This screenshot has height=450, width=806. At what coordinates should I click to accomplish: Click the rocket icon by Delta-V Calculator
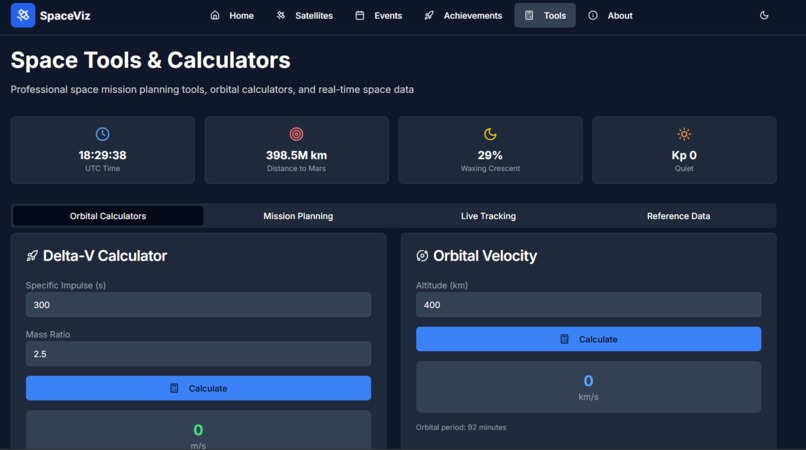(32, 256)
